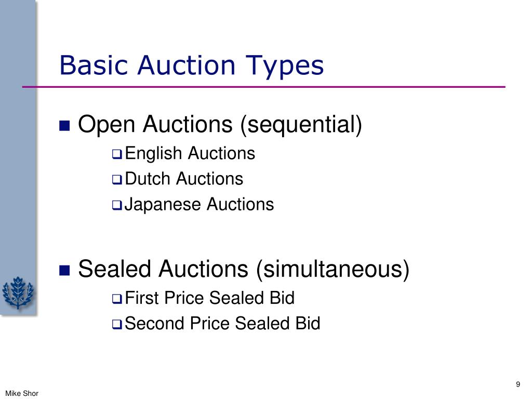Select the Dutch Auctions text

tap(184, 179)
